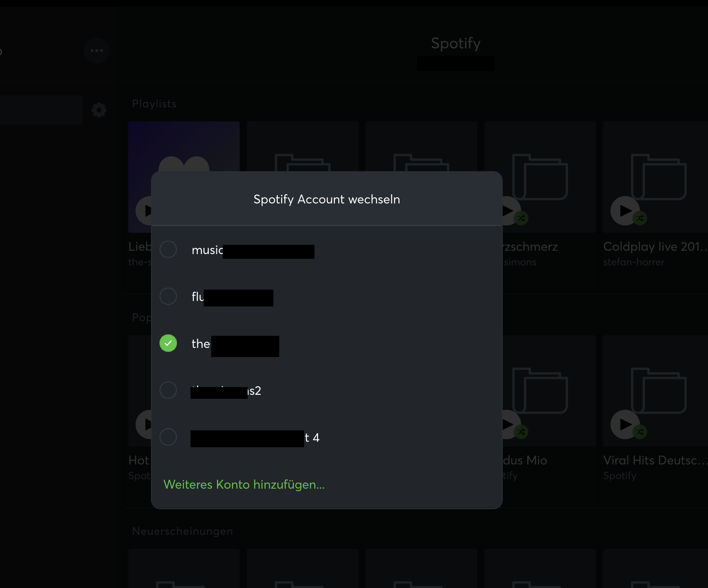Shuffle the Viral Hits Deutschland playlist
Image resolution: width=708 pixels, height=588 pixels.
coord(640,432)
